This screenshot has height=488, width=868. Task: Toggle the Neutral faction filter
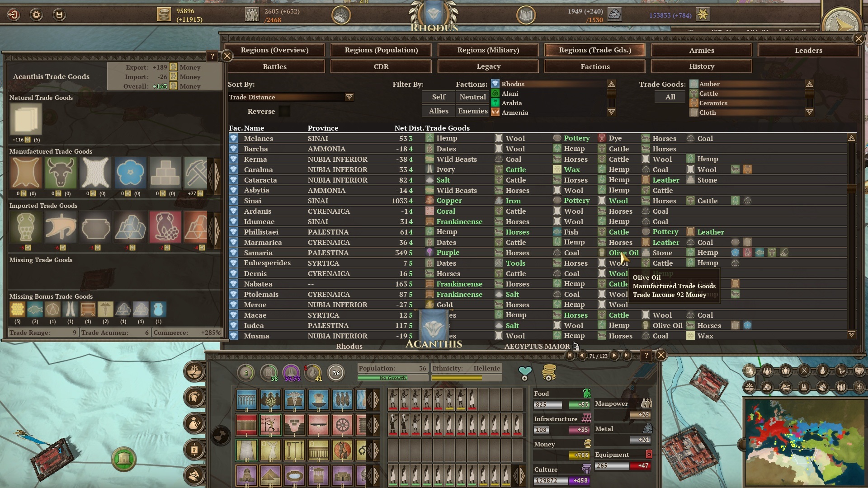point(472,97)
